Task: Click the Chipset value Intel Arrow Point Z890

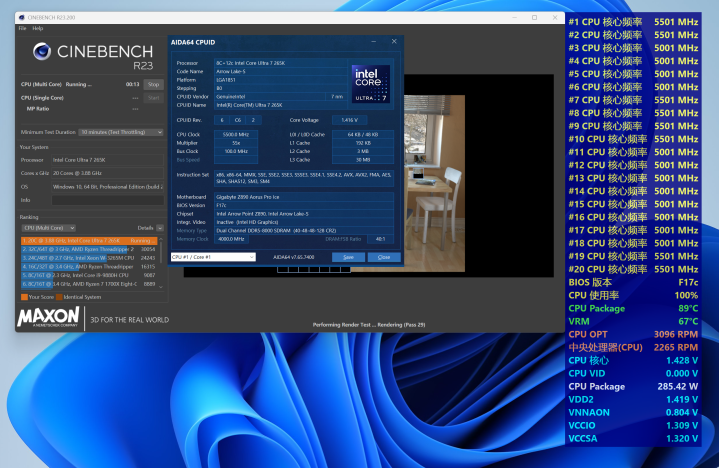Action: click(304, 214)
